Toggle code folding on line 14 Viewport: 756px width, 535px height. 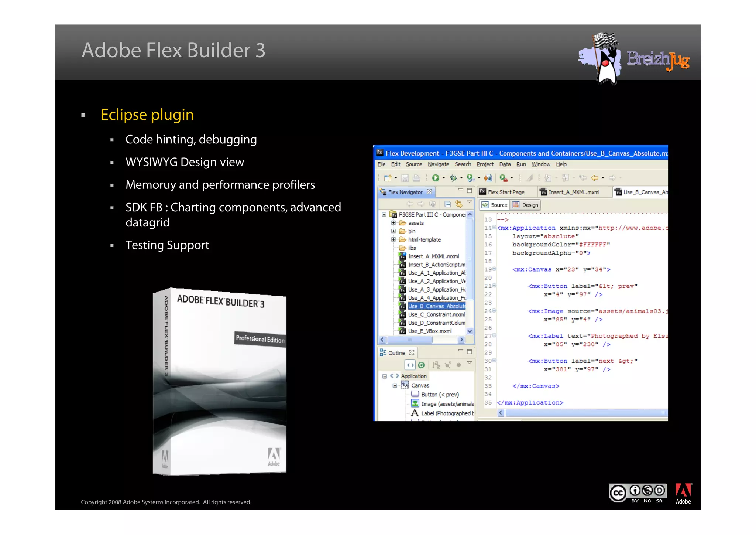(494, 227)
